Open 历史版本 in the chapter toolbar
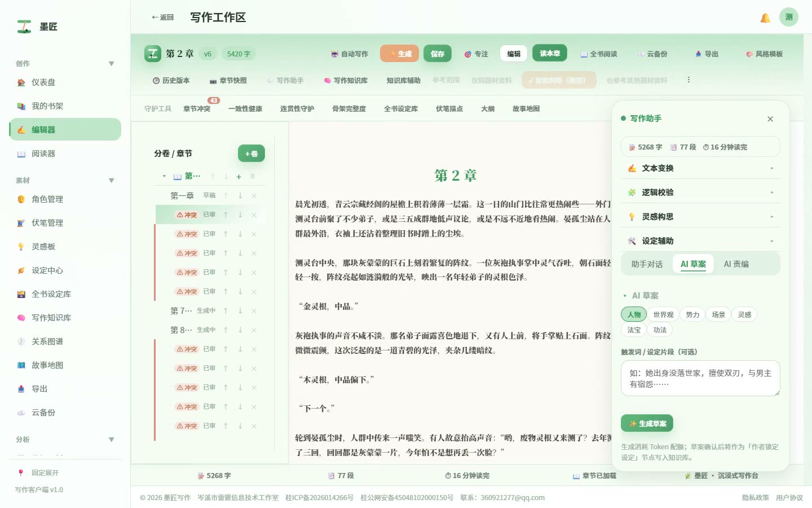The width and height of the screenshot is (812, 508). coord(171,81)
